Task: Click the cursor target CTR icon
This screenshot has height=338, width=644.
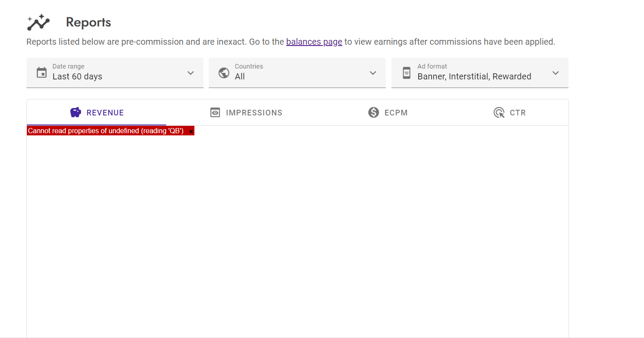Action: (499, 113)
